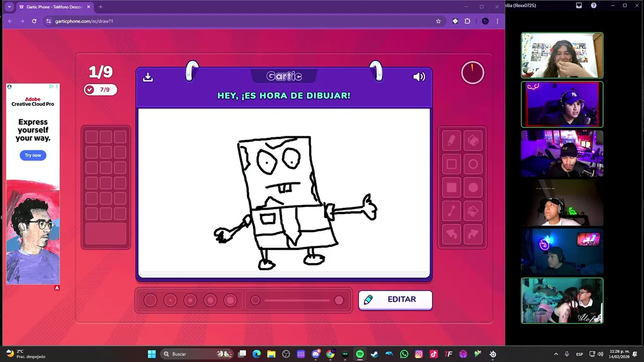Download the drawing with the download icon
Image resolution: width=644 pixels, height=362 pixels.
(x=148, y=76)
